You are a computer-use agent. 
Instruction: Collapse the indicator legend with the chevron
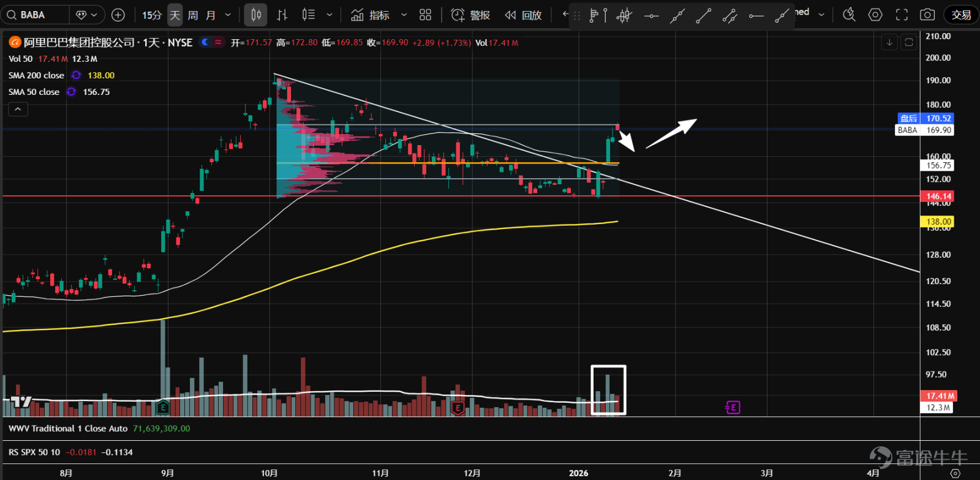click(18, 109)
